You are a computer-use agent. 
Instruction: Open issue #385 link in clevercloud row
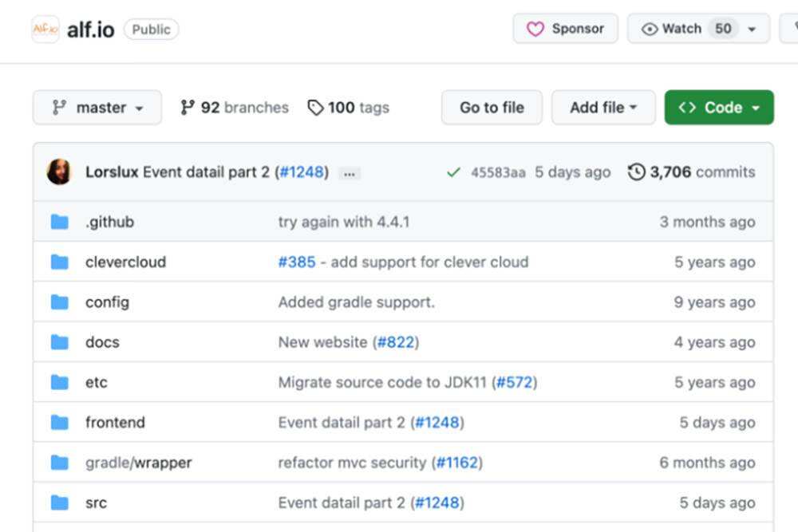click(x=297, y=262)
